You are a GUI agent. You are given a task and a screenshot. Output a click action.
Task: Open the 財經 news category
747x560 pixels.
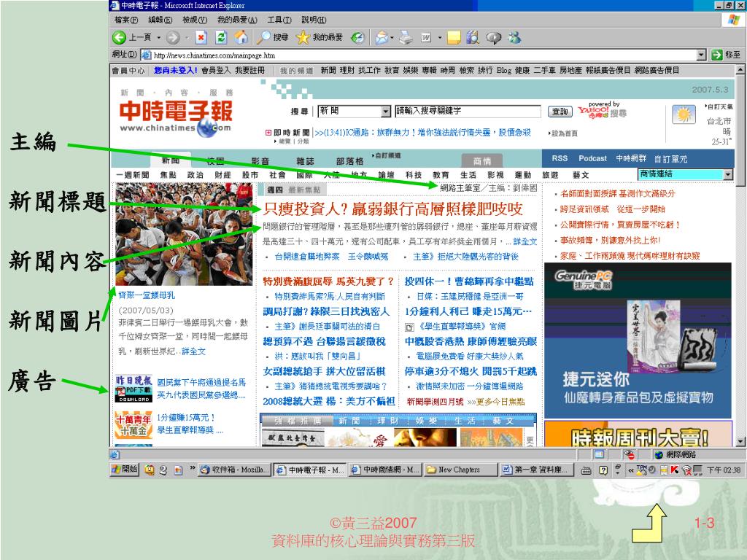[222, 175]
